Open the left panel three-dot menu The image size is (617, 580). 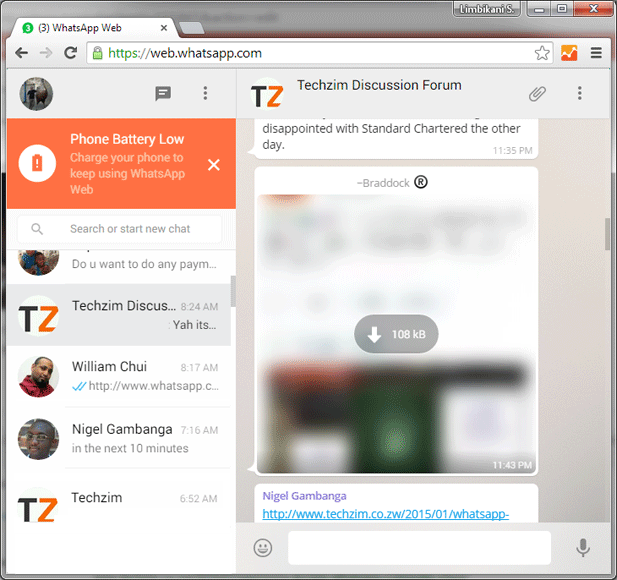click(x=205, y=93)
